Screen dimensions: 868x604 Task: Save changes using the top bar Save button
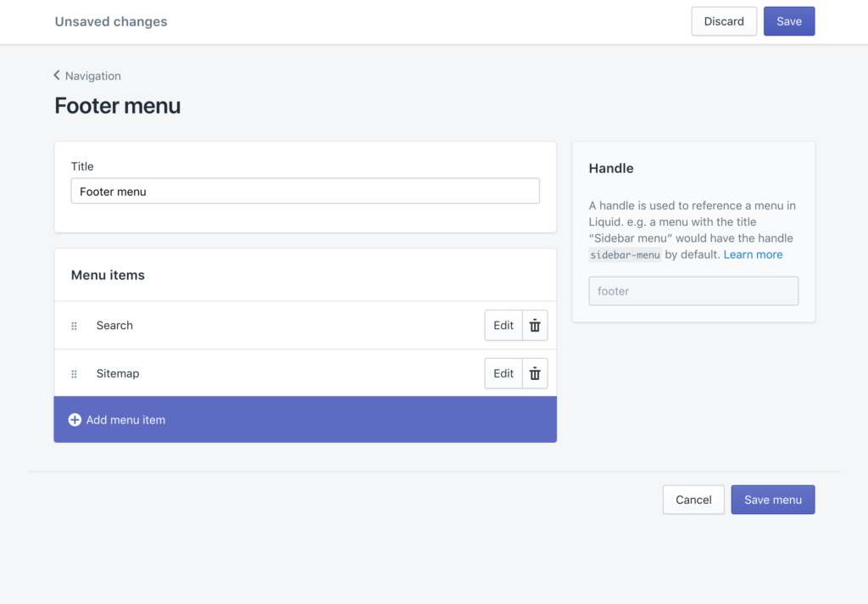point(789,21)
